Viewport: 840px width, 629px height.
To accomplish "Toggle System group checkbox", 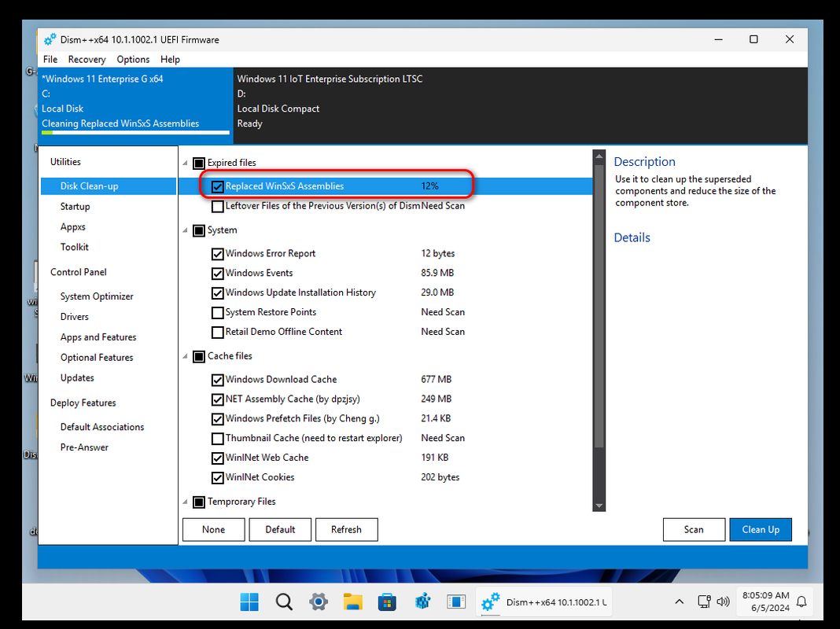I will point(199,230).
